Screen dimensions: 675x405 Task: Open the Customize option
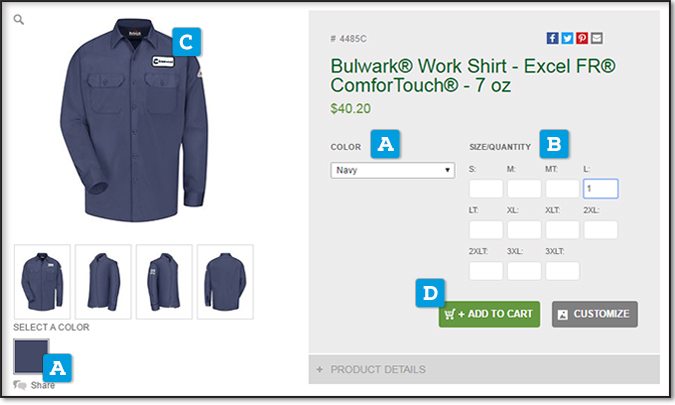(594, 314)
